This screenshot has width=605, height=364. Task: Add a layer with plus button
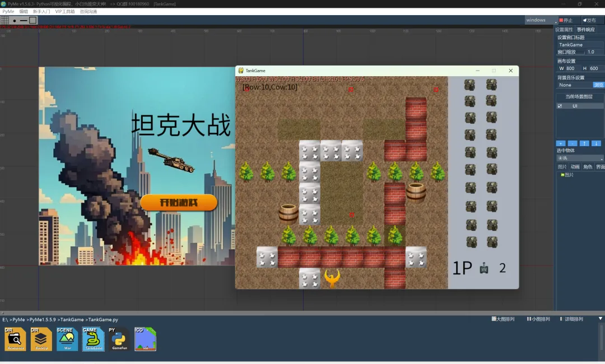[x=561, y=143]
